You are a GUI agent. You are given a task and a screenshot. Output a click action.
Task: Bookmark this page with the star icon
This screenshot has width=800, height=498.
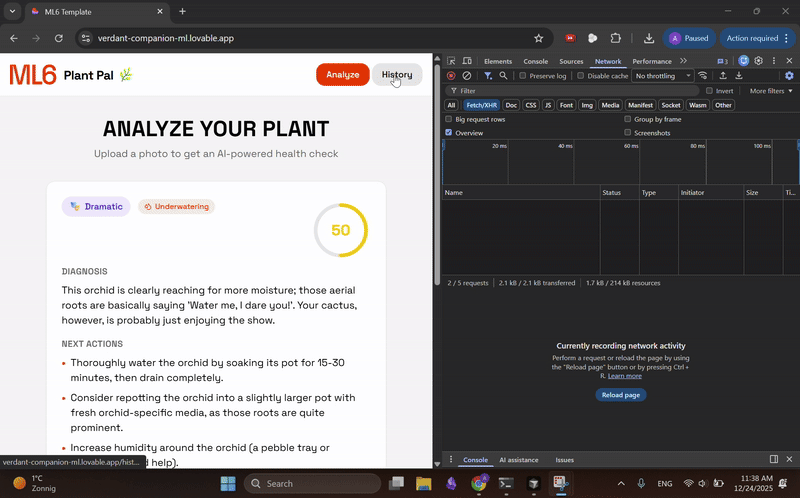coord(538,38)
